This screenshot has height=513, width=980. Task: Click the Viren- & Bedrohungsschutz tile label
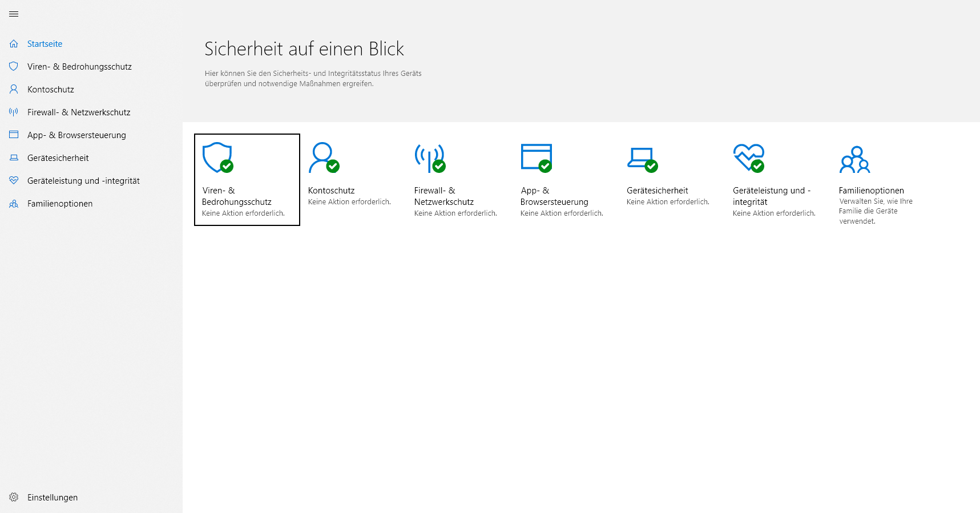tap(236, 196)
